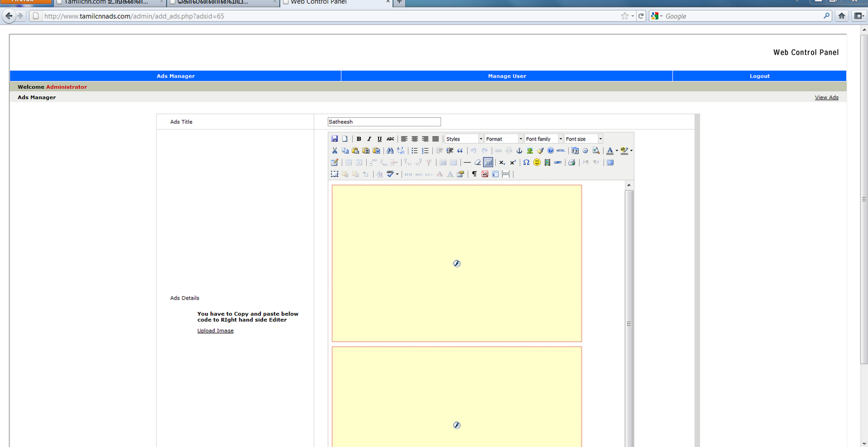The image size is (868, 447).
Task: Click the Insert embedded media icon
Action: point(547,162)
